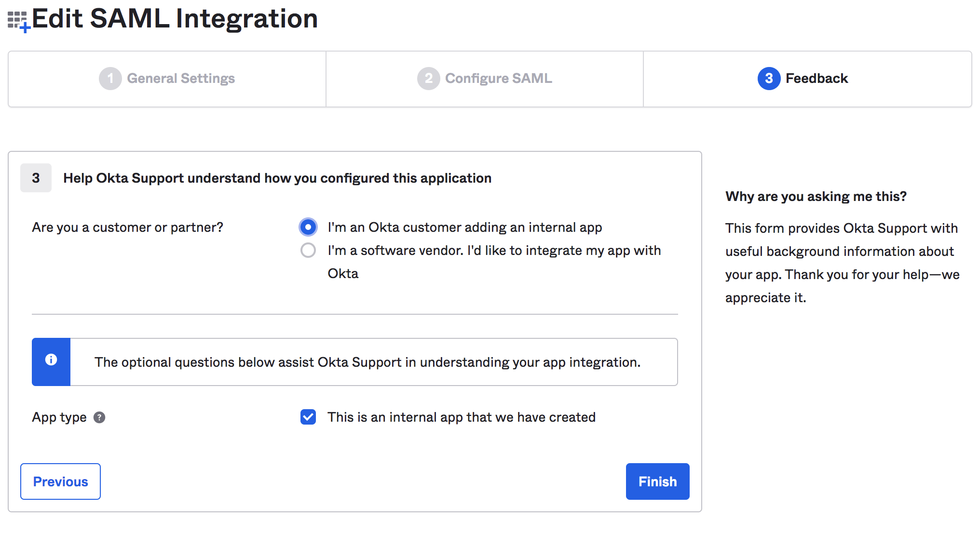The height and width of the screenshot is (534, 980).
Task: Click "This is an internal app" label
Action: [x=461, y=417]
